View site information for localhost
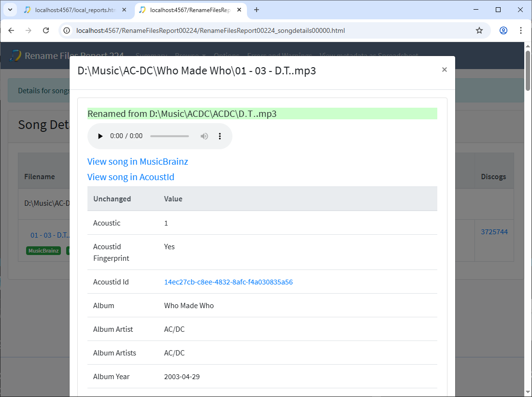The height and width of the screenshot is (397, 532). [67, 30]
